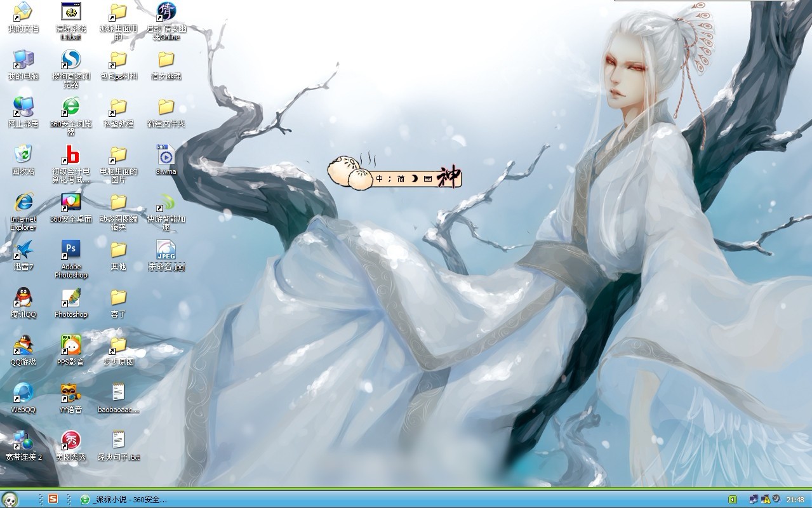The width and height of the screenshot is (812, 508).
Task: Select 动态图图编辑夹 folder
Action: tap(119, 211)
